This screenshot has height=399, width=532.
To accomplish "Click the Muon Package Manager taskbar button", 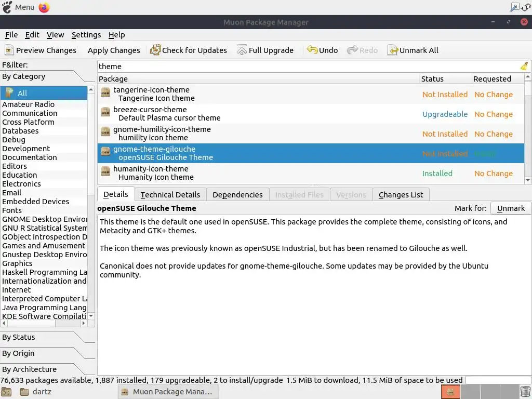I will (x=168, y=392).
